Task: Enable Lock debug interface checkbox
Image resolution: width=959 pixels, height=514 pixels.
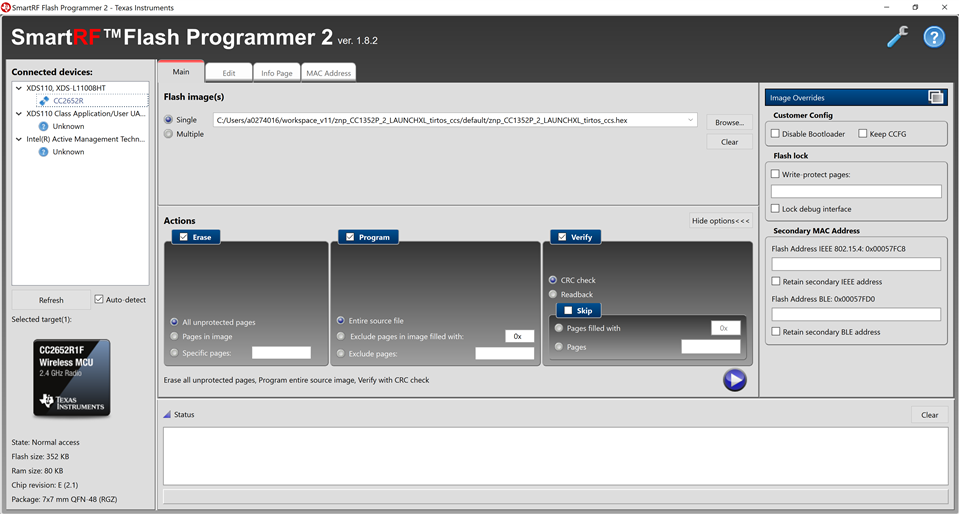Action: tap(776, 209)
